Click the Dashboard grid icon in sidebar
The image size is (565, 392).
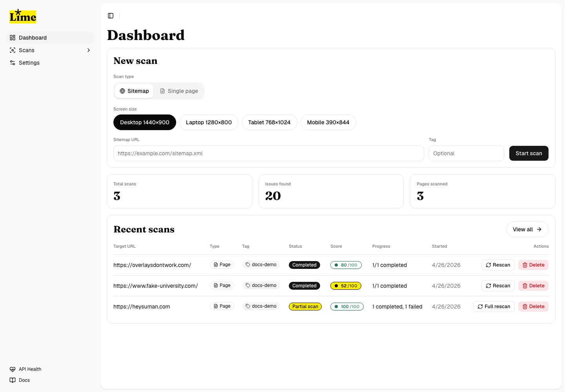12,38
